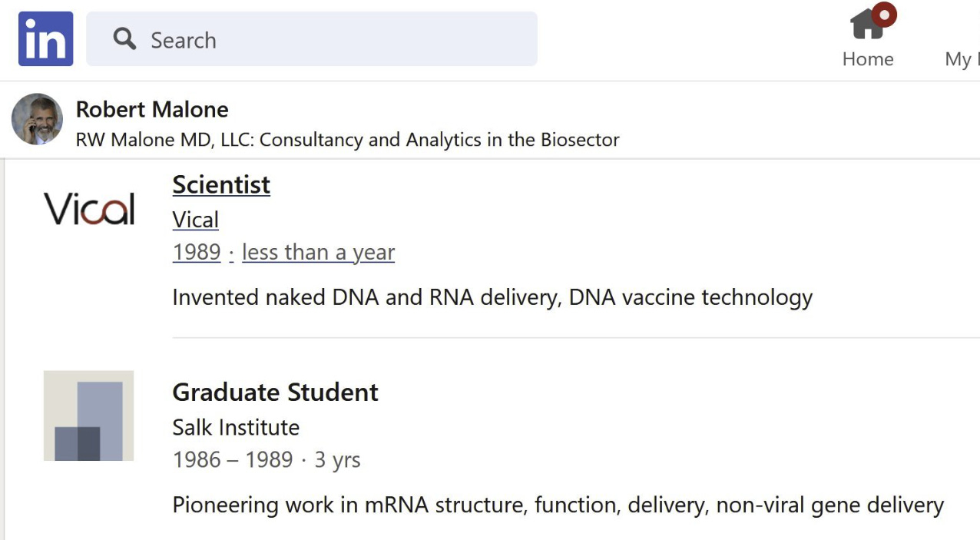Click the Robert Malone name in header
This screenshot has width=980, height=540.
[152, 109]
